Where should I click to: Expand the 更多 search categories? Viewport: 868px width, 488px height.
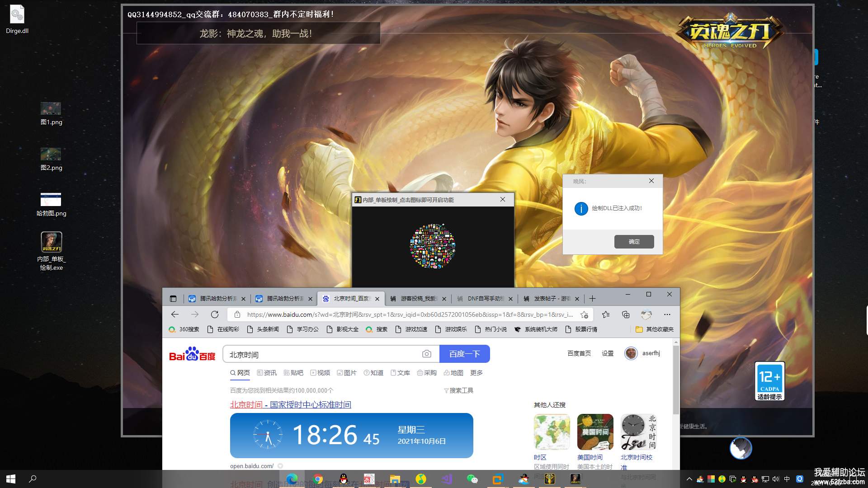pyautogui.click(x=476, y=373)
